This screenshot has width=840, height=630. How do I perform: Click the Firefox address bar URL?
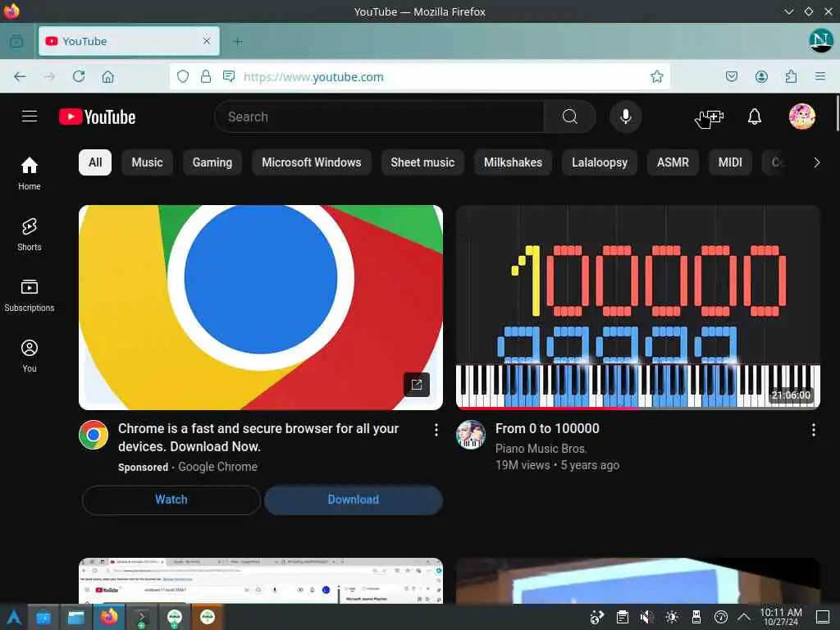coord(313,76)
